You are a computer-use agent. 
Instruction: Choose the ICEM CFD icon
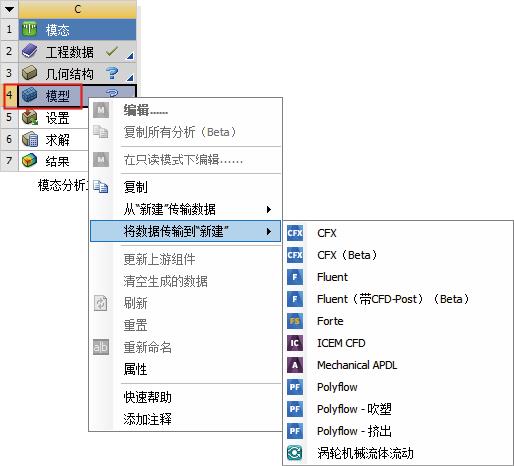coord(295,343)
